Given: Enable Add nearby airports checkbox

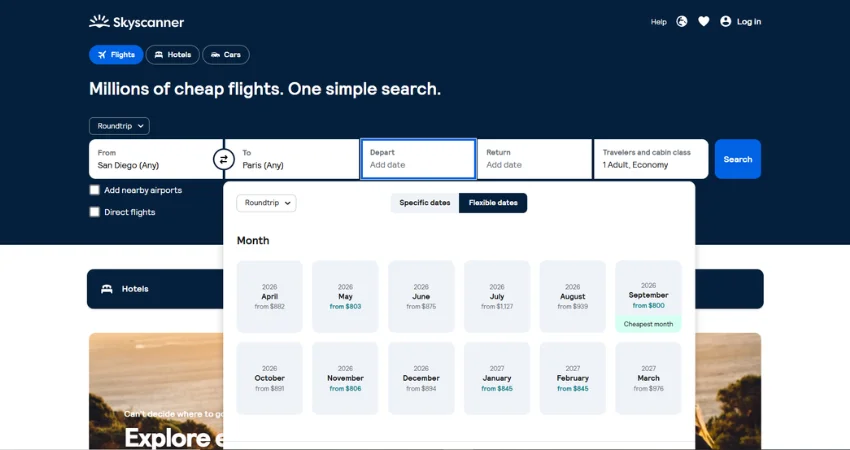Looking at the screenshot, I should [x=94, y=190].
